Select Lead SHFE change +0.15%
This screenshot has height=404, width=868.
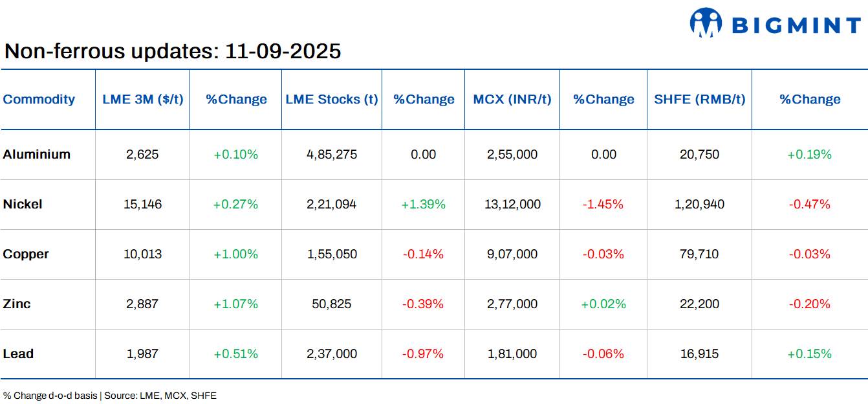click(x=809, y=353)
